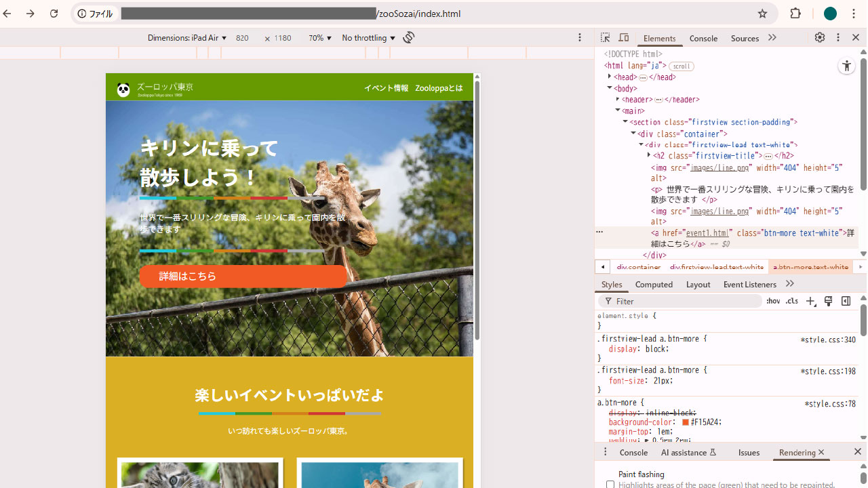
Task: Go forward in browser history
Action: coord(30,14)
